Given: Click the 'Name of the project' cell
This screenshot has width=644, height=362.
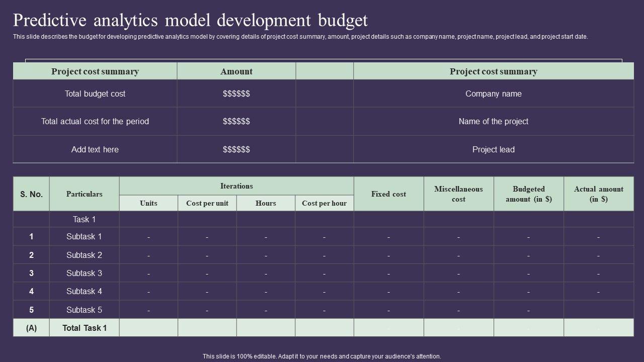Looking at the screenshot, I should [493, 121].
